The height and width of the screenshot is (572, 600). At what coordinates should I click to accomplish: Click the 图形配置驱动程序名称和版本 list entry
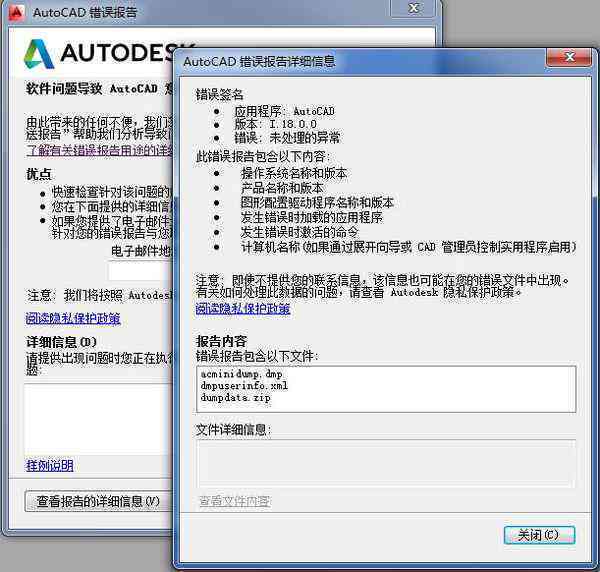[x=317, y=202]
